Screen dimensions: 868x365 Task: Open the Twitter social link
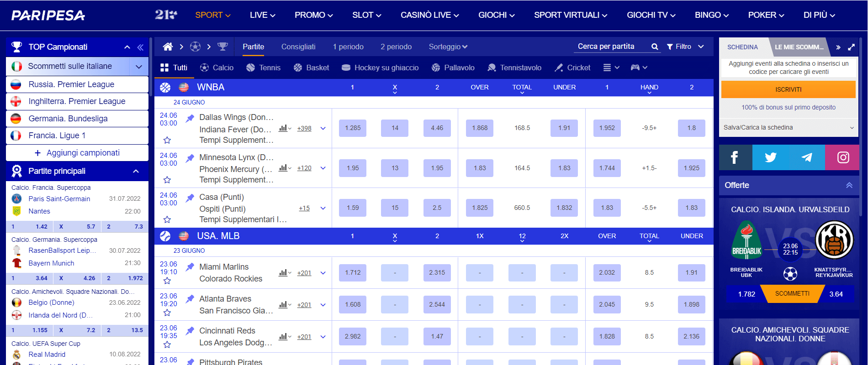pyautogui.click(x=771, y=157)
